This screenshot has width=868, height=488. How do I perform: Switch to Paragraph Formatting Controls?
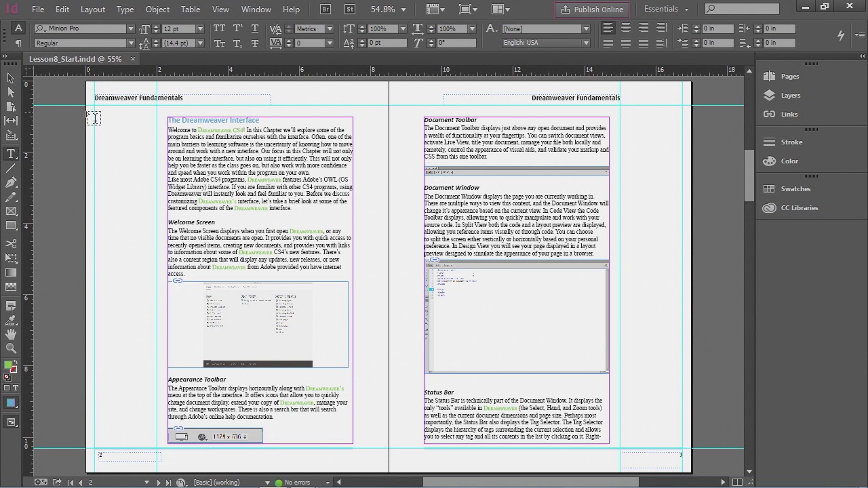pyautogui.click(x=18, y=43)
